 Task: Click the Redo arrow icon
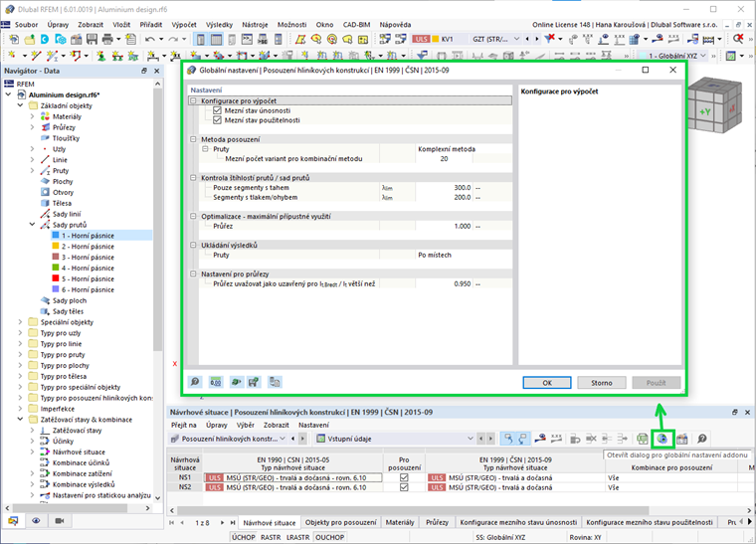pyautogui.click(x=173, y=39)
